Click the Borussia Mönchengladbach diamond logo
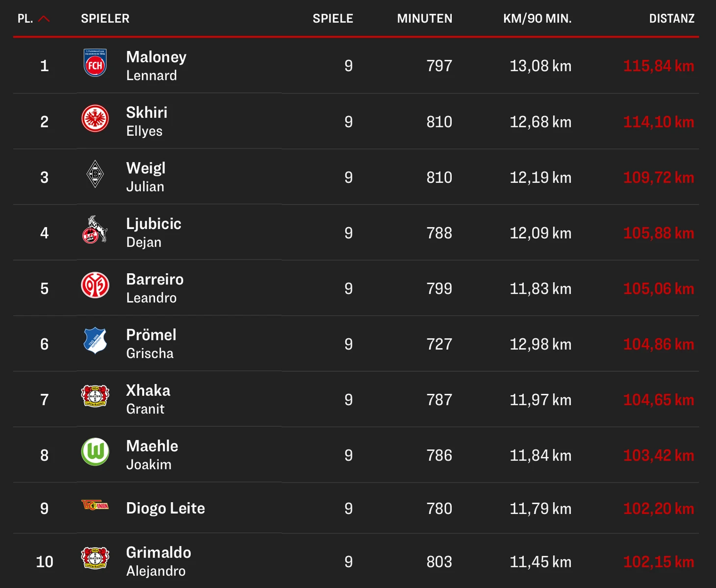This screenshot has height=588, width=716. click(95, 174)
